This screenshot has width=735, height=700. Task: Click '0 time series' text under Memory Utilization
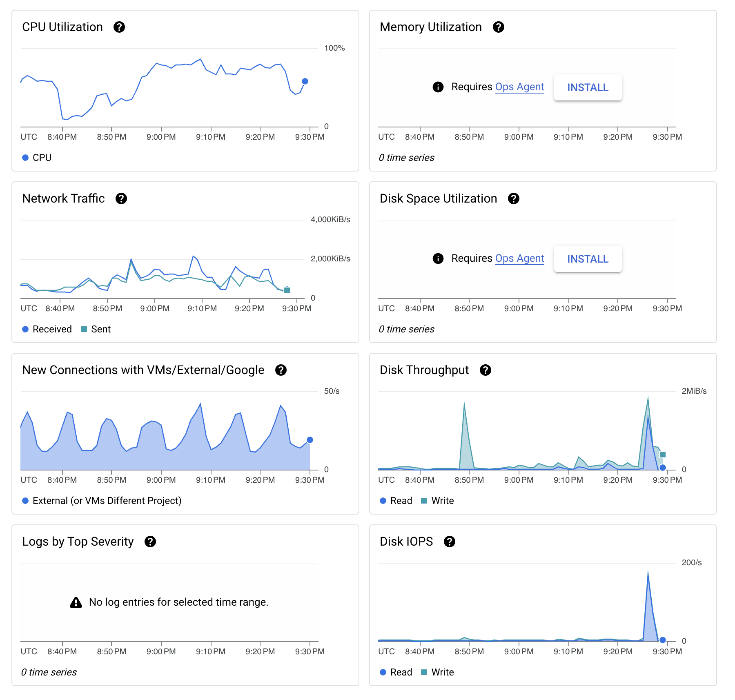(406, 158)
